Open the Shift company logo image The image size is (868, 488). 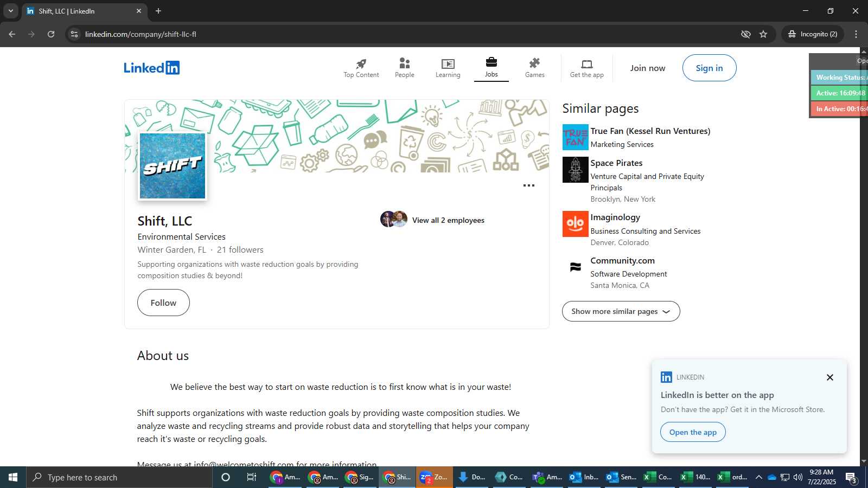[173, 166]
